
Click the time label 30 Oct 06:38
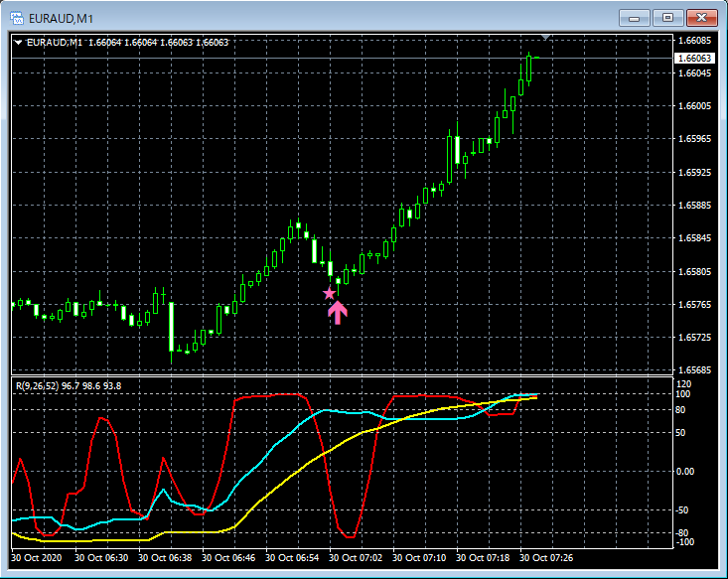165,557
